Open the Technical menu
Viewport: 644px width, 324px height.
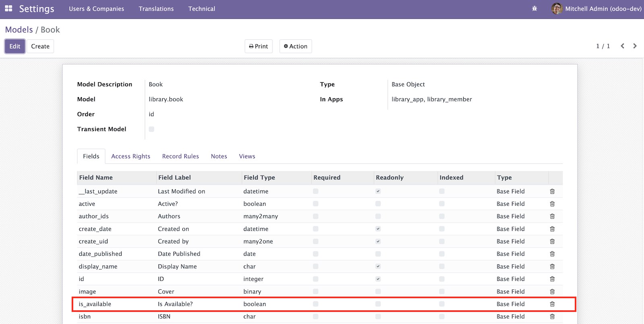pos(202,8)
